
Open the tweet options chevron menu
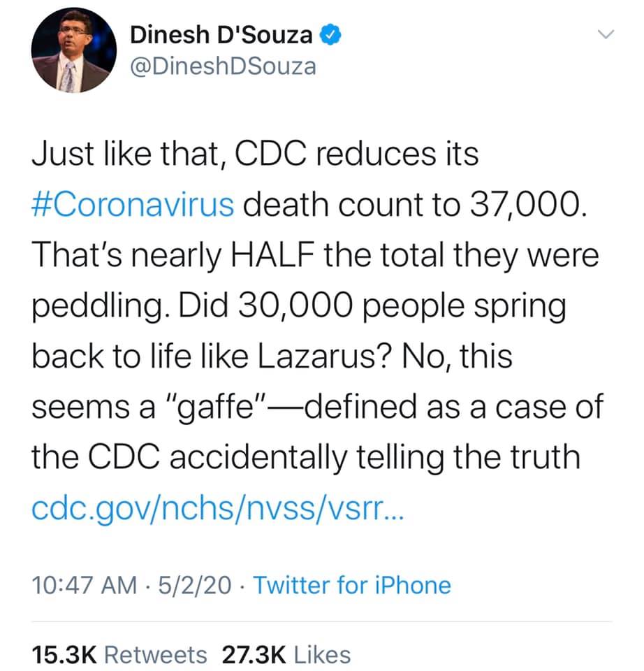[x=605, y=34]
